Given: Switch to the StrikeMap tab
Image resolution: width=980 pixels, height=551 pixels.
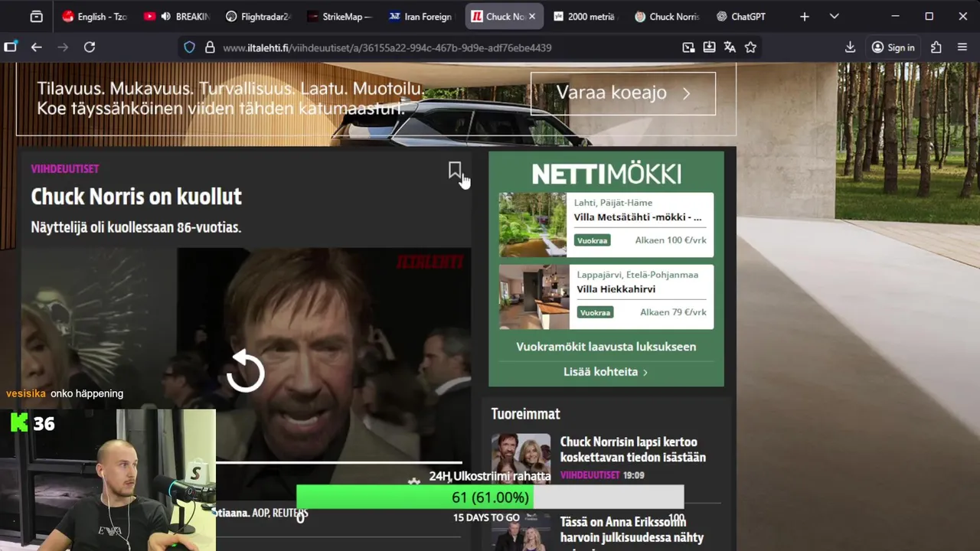Looking at the screenshot, I should [338, 16].
